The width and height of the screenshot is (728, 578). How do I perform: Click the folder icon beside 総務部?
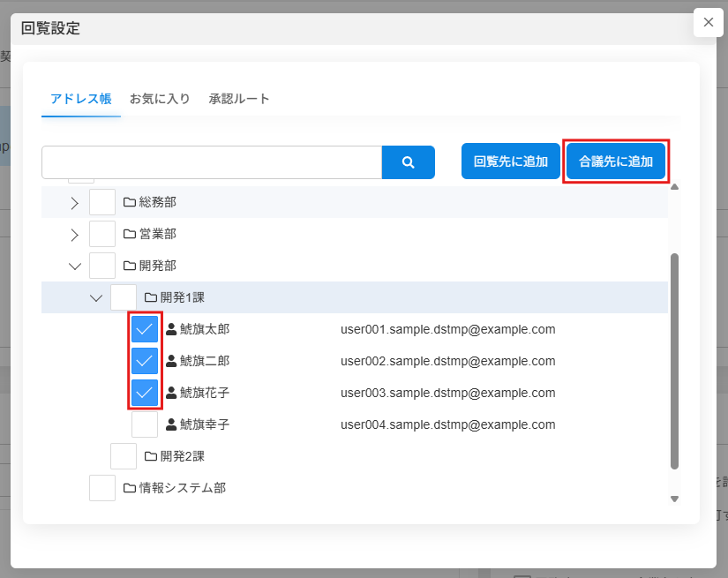[130, 202]
